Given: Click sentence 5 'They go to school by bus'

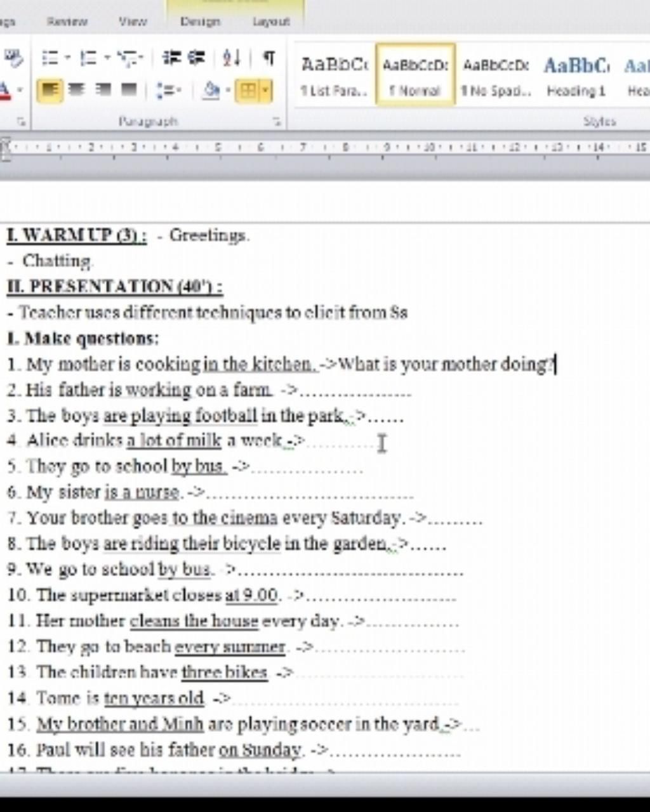Looking at the screenshot, I should tap(185, 467).
